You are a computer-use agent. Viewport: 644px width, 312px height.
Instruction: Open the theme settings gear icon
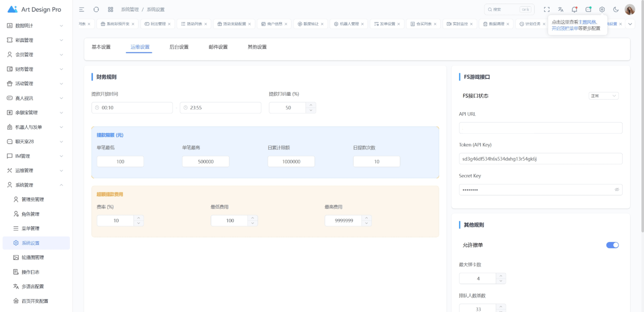pos(602,10)
